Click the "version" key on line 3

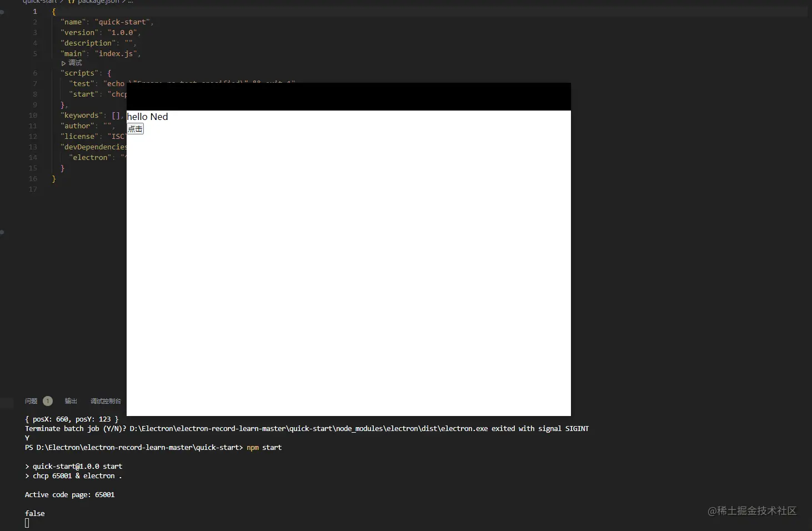click(79, 33)
